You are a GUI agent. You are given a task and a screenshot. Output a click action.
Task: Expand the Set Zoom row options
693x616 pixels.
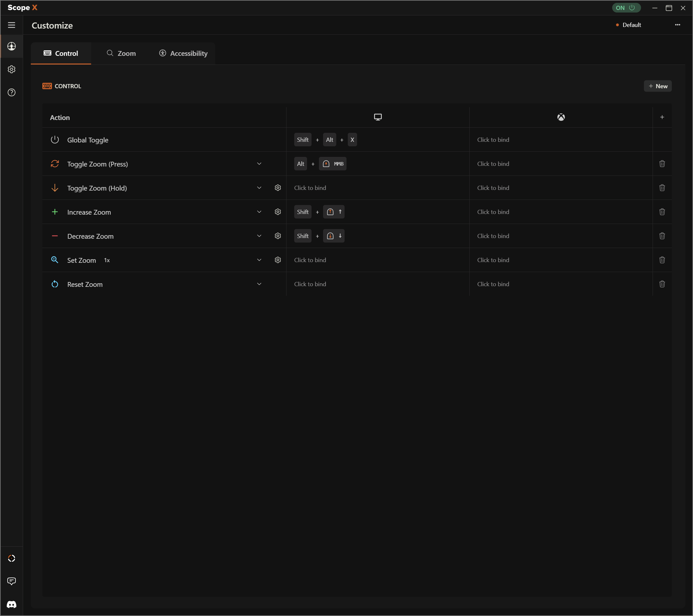click(x=259, y=260)
